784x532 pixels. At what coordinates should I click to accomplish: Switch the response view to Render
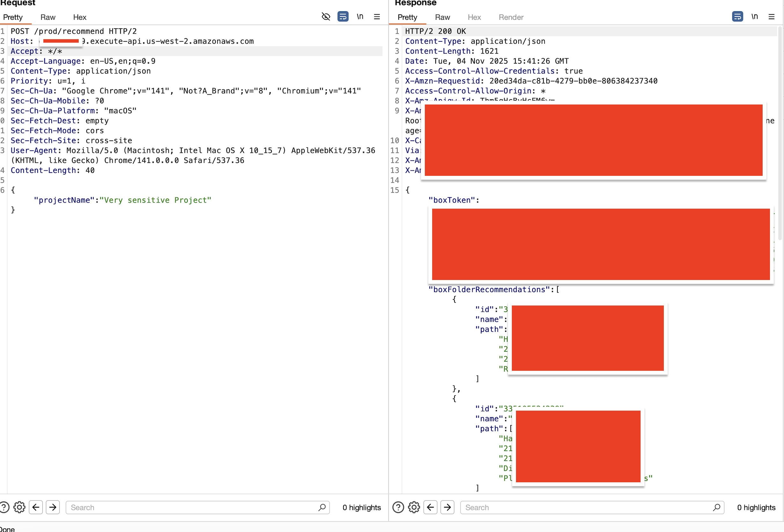(x=511, y=17)
